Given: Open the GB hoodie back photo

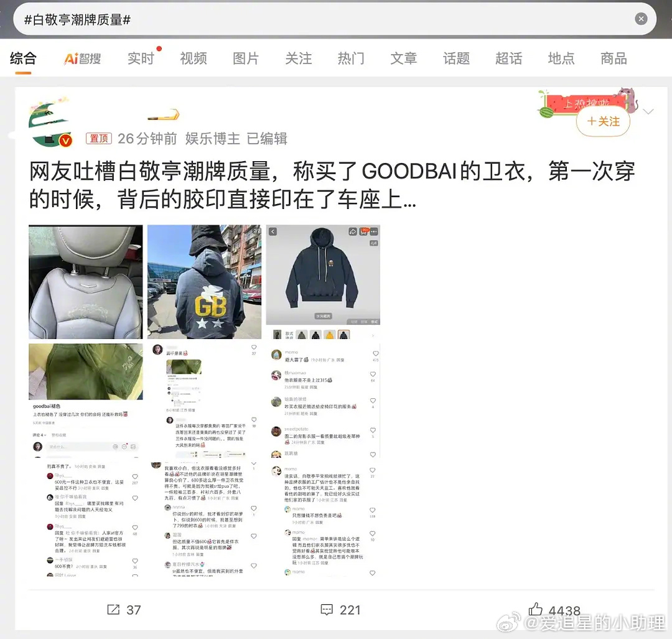Looking at the screenshot, I should click(205, 282).
